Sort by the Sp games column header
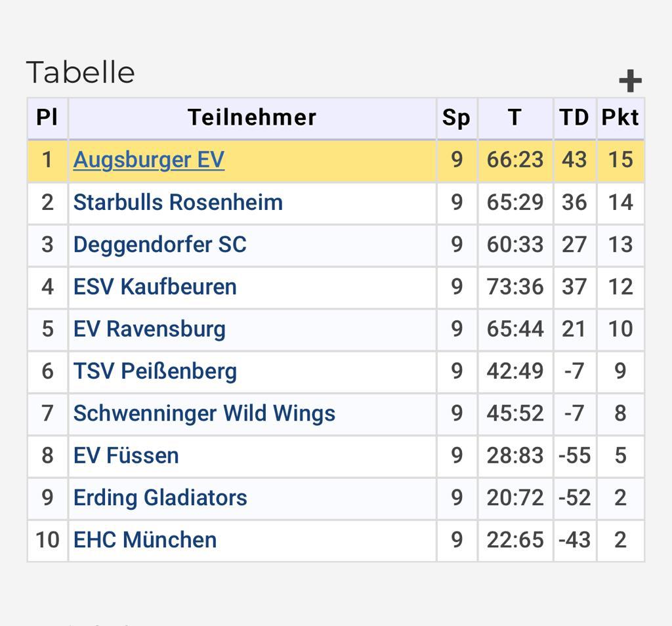This screenshot has width=672, height=626. [457, 118]
